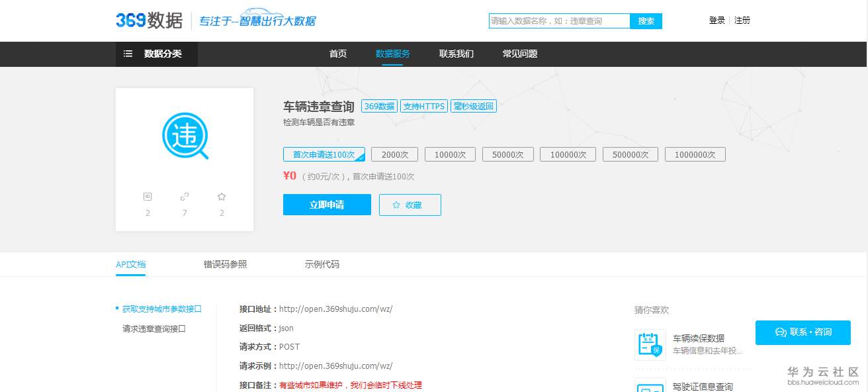This screenshot has width=868, height=392.
Task: Open the 注册 register link
Action: (x=742, y=21)
